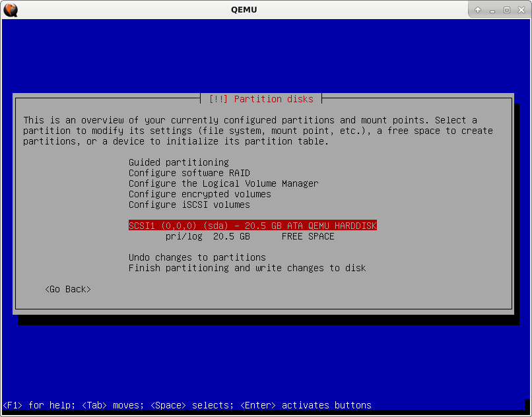Choose Configure software RAID
The width and height of the screenshot is (532, 417).
[x=189, y=173]
